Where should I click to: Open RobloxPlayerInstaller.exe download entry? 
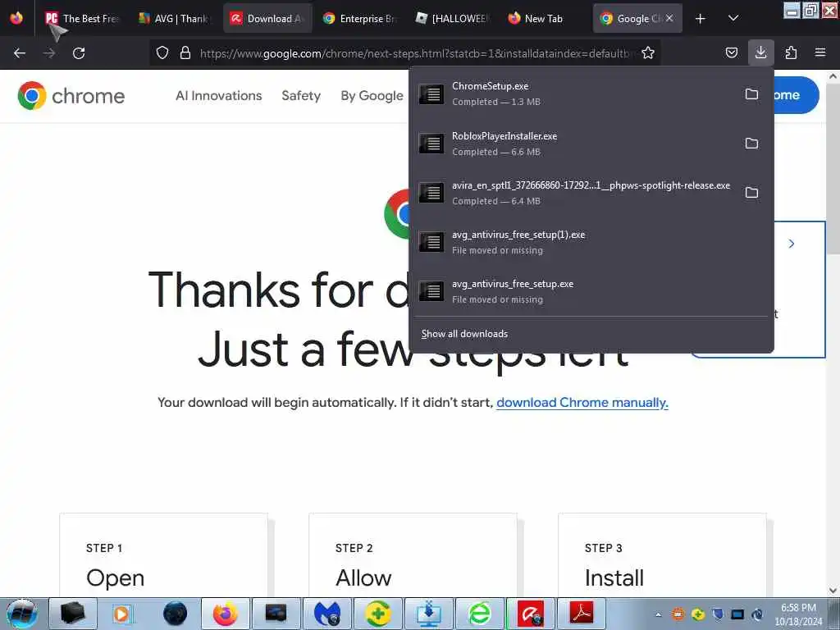[577, 144]
